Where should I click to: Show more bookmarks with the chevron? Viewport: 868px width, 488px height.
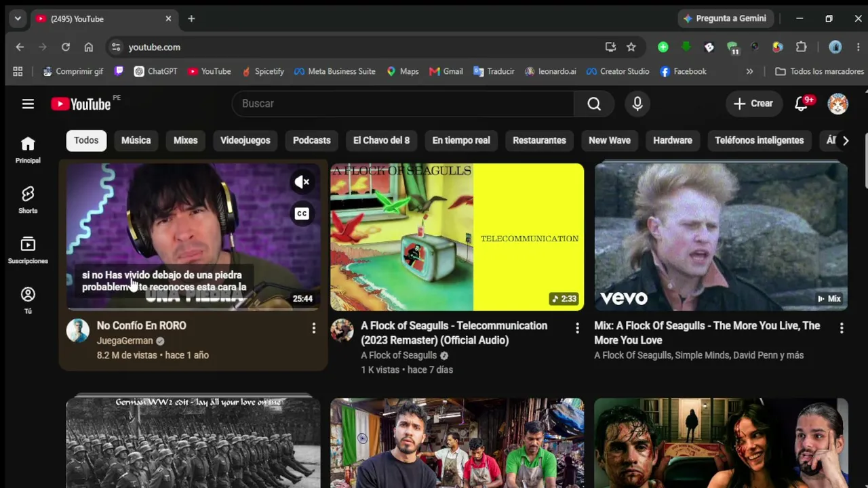click(x=749, y=71)
